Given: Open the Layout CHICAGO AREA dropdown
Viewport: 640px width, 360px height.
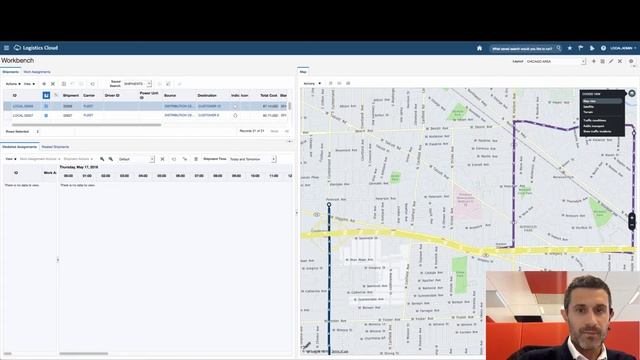Looking at the screenshot, I should (x=556, y=61).
